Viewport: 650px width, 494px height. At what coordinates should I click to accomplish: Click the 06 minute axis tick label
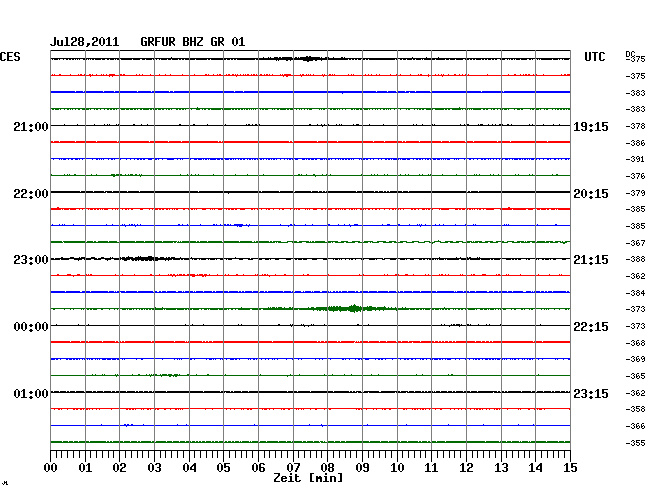258,468
